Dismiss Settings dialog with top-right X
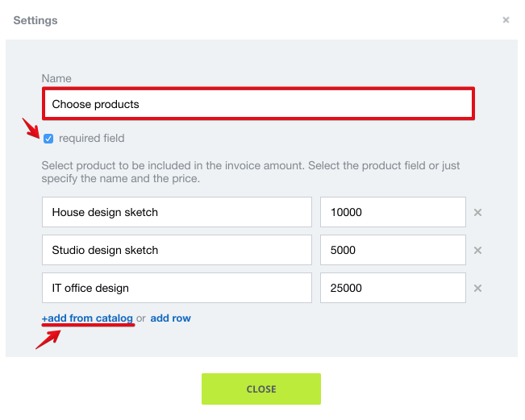The image size is (525, 420). (x=506, y=20)
